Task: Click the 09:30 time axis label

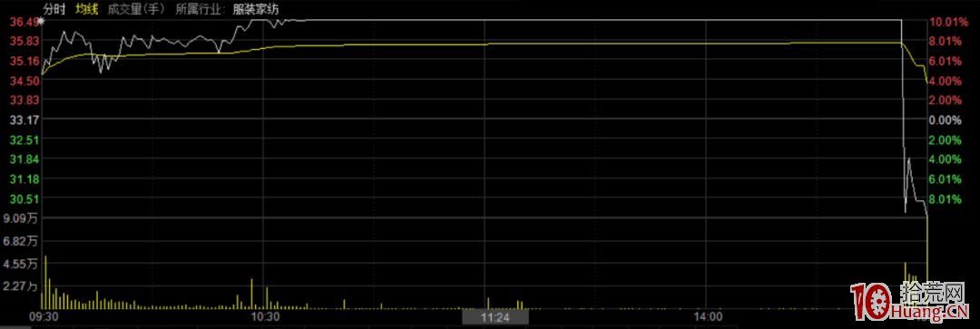Action: pyautogui.click(x=44, y=317)
